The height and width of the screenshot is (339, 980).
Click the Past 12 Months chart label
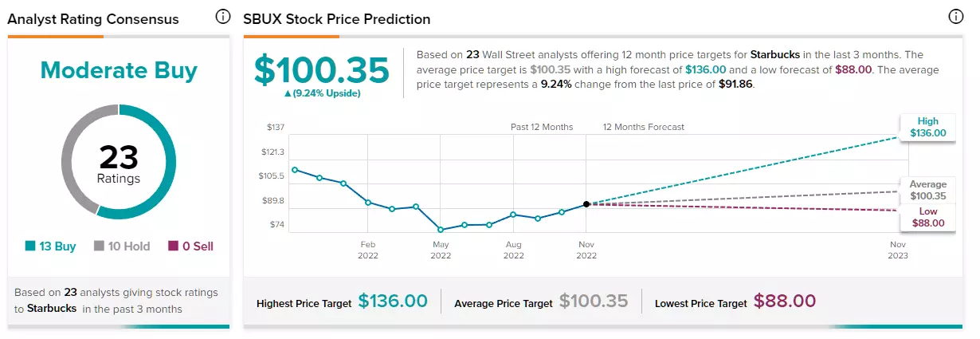(x=542, y=127)
